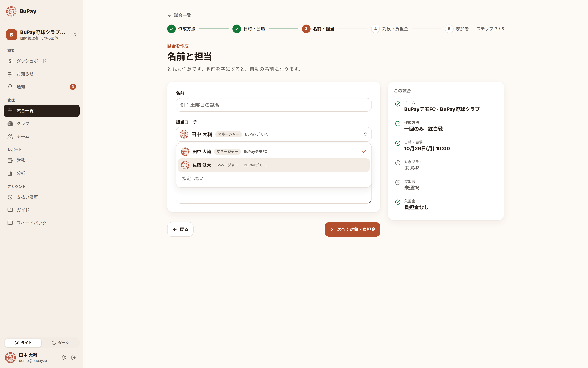The image size is (588, 368).
Task: Click the クラブ building icon
Action: (x=10, y=123)
